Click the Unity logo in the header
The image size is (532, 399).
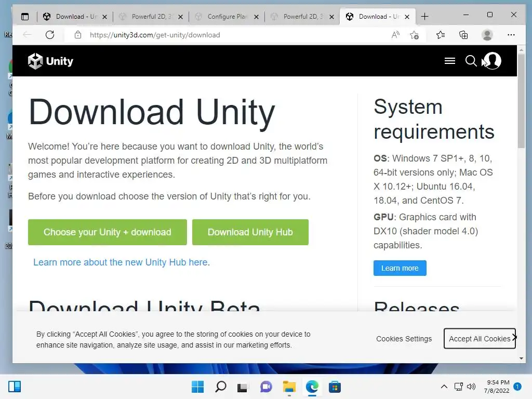point(50,61)
